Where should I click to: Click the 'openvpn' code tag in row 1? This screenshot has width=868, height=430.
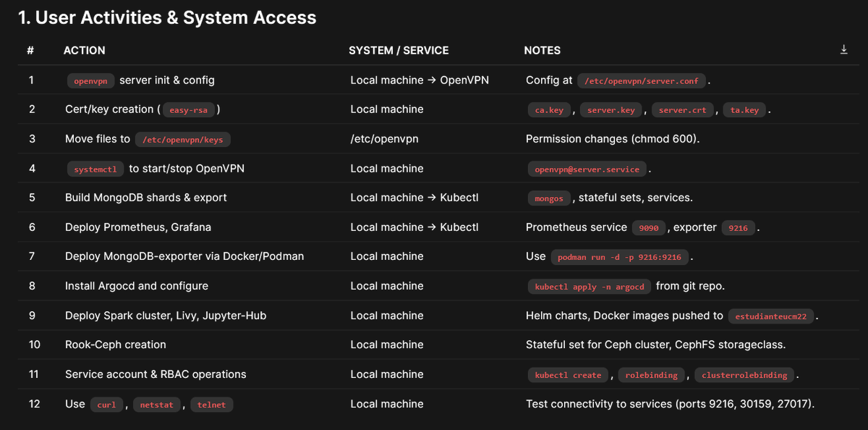point(90,81)
